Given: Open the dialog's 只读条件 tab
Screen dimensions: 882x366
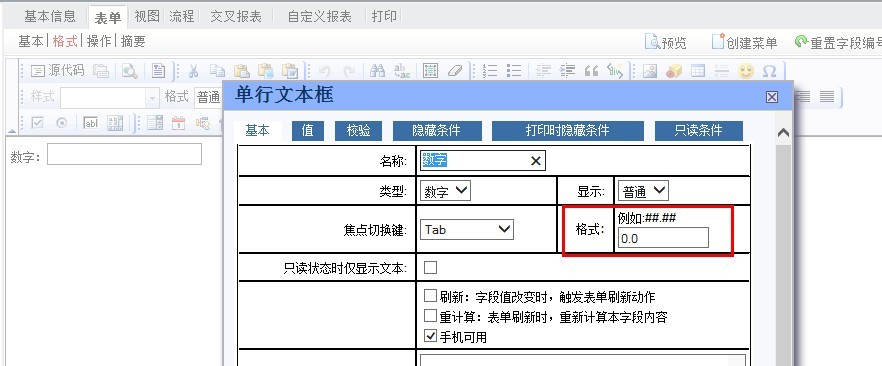Looking at the screenshot, I should 699,130.
